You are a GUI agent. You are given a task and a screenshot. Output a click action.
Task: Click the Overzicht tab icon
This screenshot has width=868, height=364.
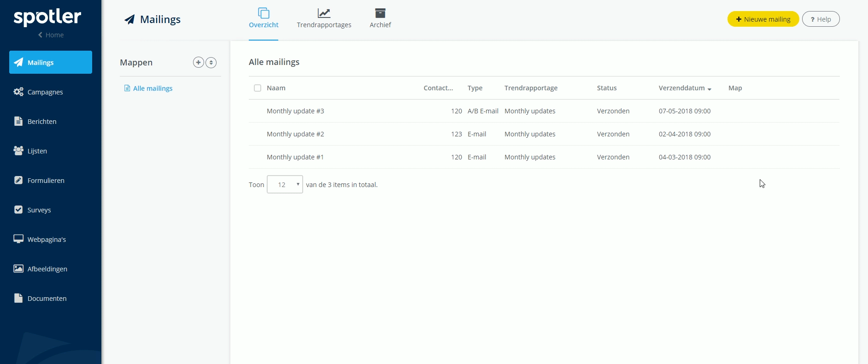[264, 13]
